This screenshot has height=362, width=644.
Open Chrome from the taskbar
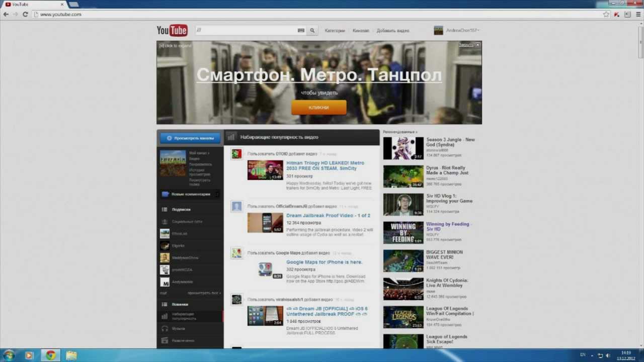[51, 355]
